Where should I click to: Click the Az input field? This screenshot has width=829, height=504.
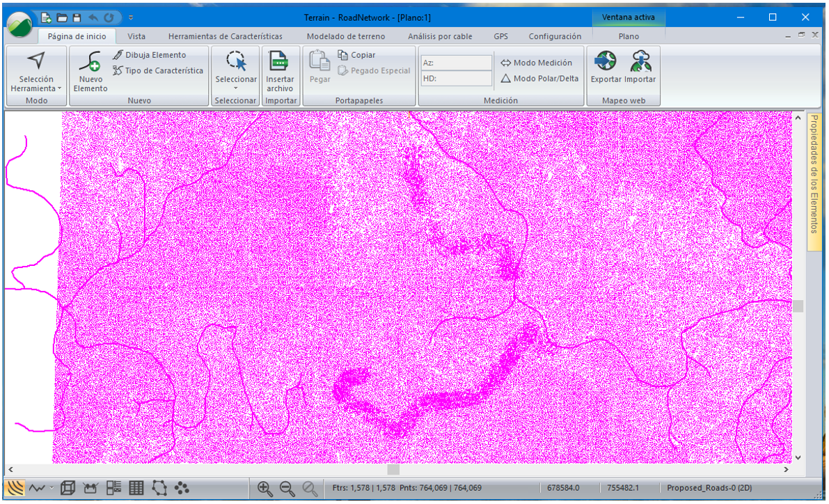tap(457, 63)
